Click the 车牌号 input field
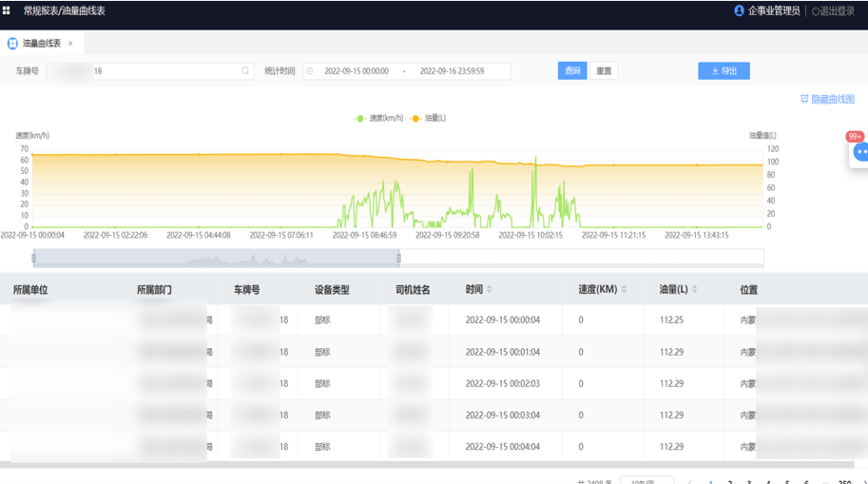The image size is (868, 484). (150, 71)
